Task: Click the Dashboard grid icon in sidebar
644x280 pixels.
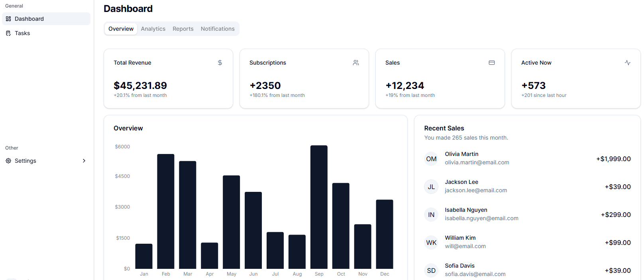Action: pyautogui.click(x=8, y=19)
